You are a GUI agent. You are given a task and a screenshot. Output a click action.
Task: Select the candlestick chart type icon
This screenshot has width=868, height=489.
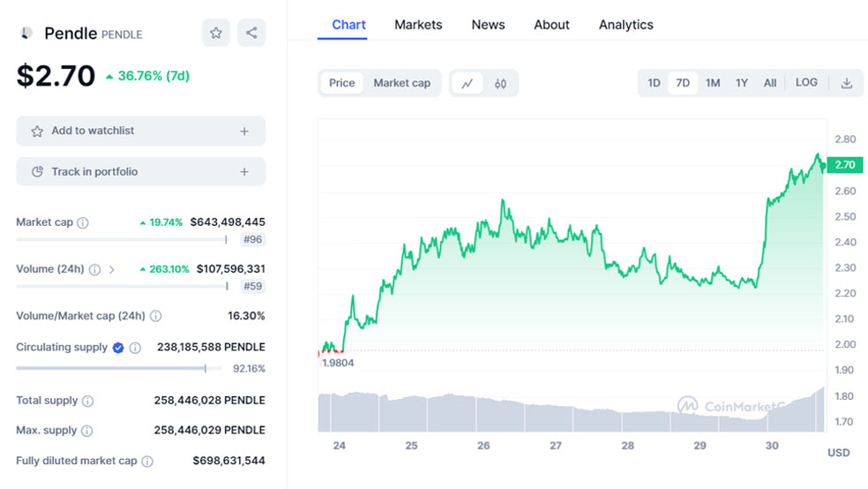click(x=500, y=84)
